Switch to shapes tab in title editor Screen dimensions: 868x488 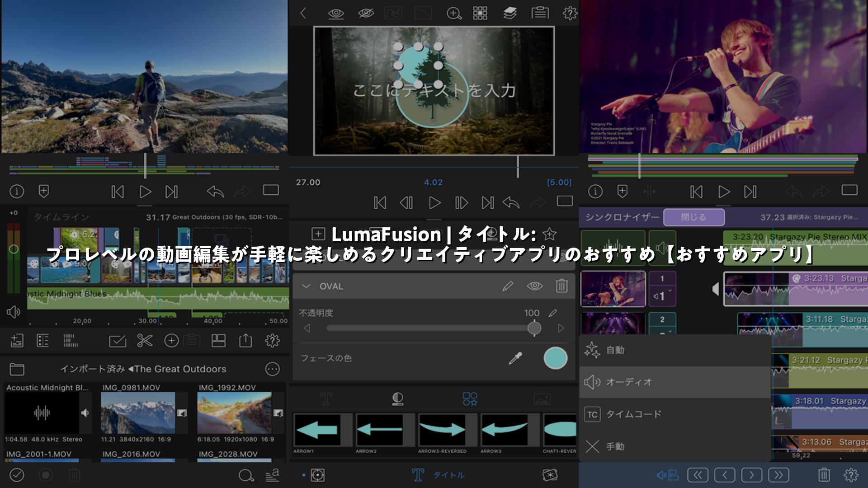470,399
